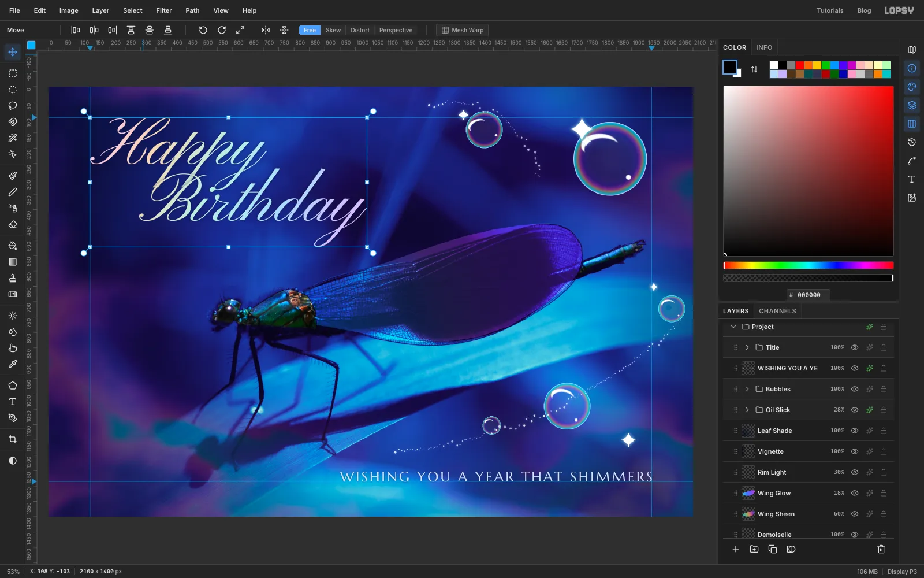Image resolution: width=924 pixels, height=578 pixels.
Task: Hide the Title layer group
Action: 855,347
